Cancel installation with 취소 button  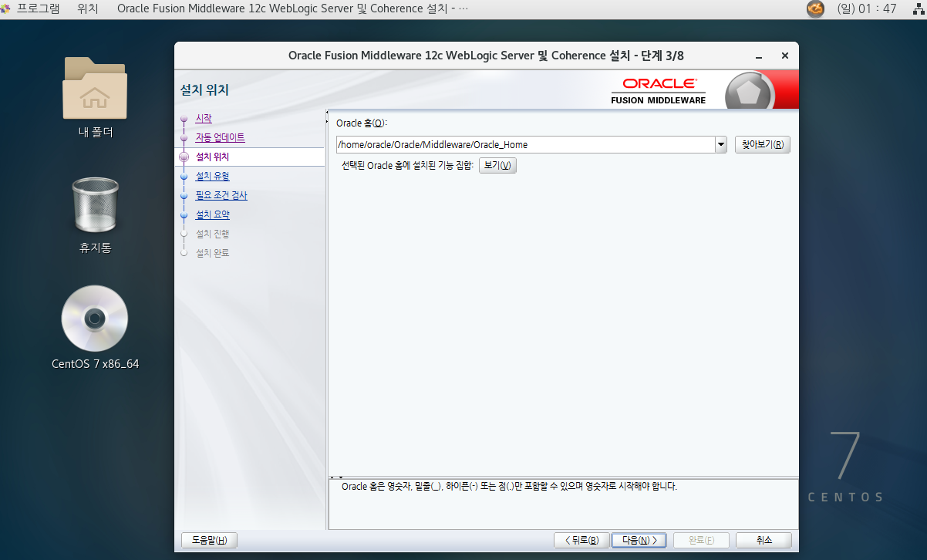(764, 540)
